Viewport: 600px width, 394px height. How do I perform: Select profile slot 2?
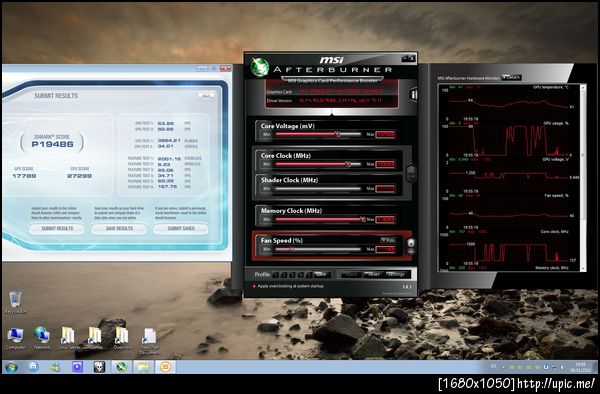pyautogui.click(x=284, y=275)
